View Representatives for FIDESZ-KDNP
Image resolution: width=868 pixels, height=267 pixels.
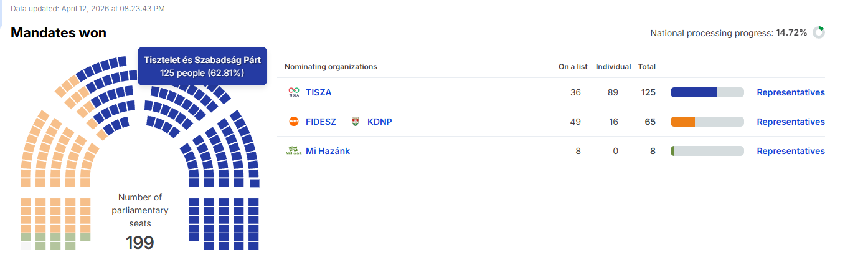pyautogui.click(x=790, y=122)
